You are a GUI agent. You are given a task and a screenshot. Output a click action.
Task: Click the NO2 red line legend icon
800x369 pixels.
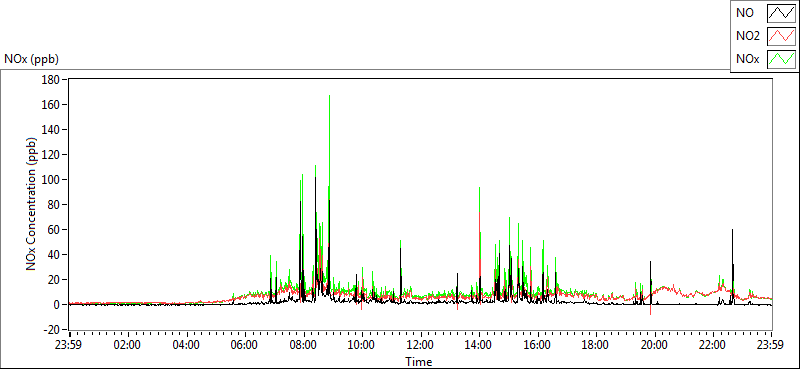781,36
